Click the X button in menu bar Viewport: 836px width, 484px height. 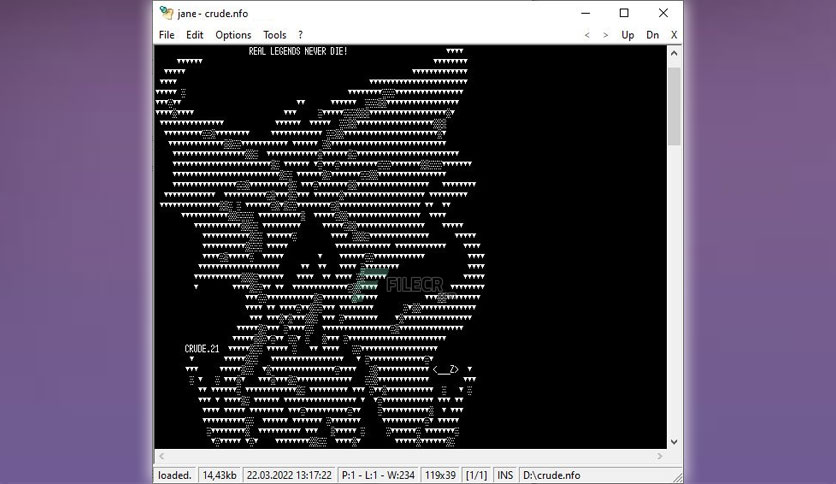tap(674, 35)
